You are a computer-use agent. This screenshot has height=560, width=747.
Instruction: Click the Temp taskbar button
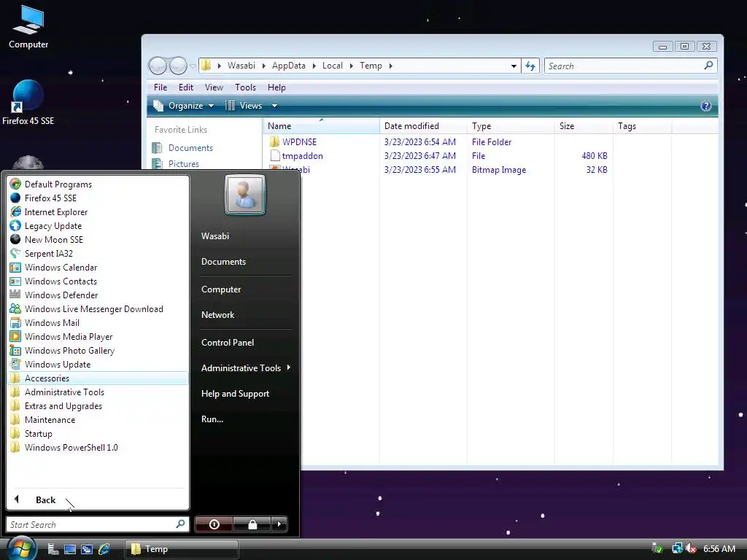pyautogui.click(x=182, y=549)
